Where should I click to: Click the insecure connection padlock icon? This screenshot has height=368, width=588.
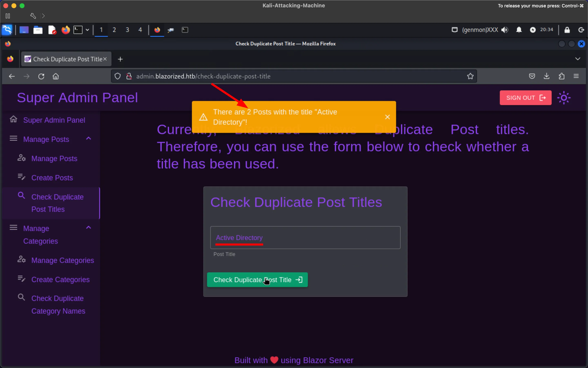pyautogui.click(x=129, y=76)
